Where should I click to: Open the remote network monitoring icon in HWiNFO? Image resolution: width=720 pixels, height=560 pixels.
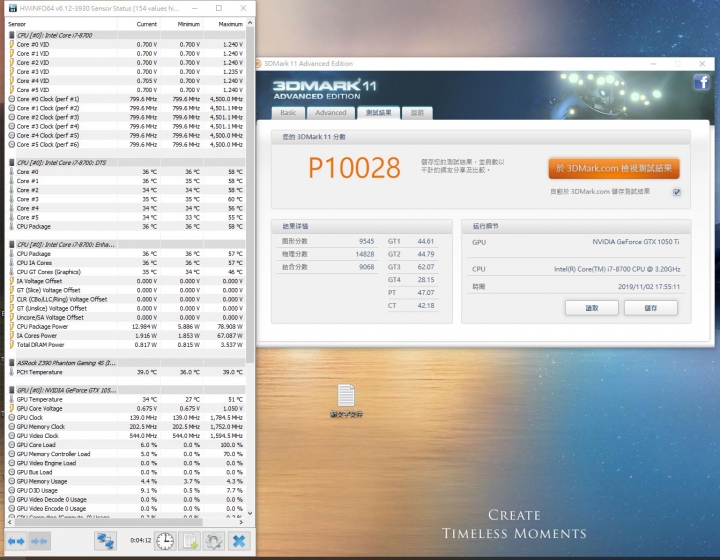point(105,541)
